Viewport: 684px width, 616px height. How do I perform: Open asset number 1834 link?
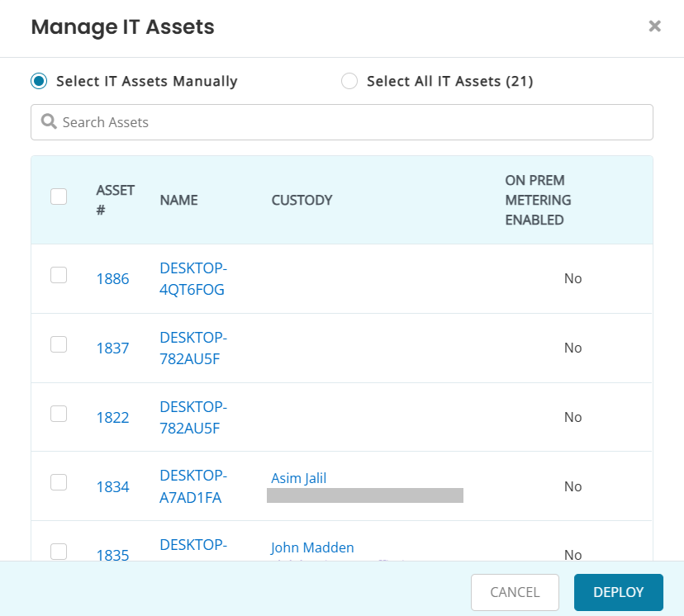pyautogui.click(x=112, y=487)
